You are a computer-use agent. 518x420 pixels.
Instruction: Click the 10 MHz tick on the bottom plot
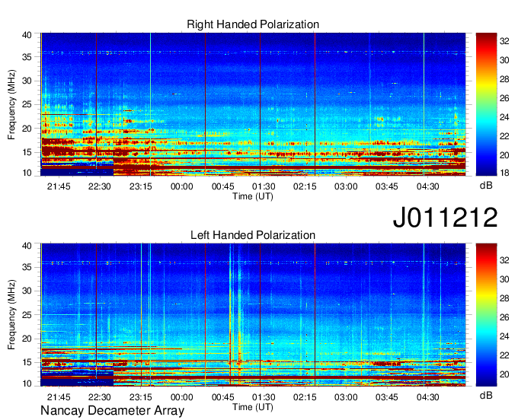pos(27,383)
